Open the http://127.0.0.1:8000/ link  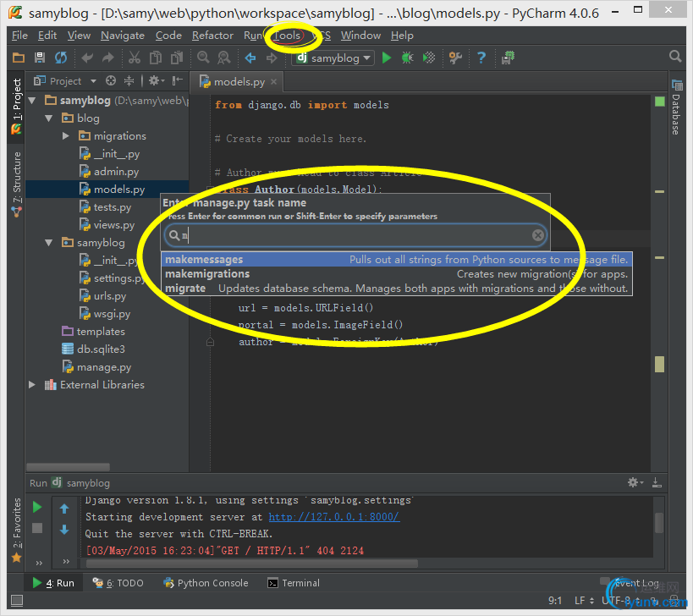[x=334, y=516]
